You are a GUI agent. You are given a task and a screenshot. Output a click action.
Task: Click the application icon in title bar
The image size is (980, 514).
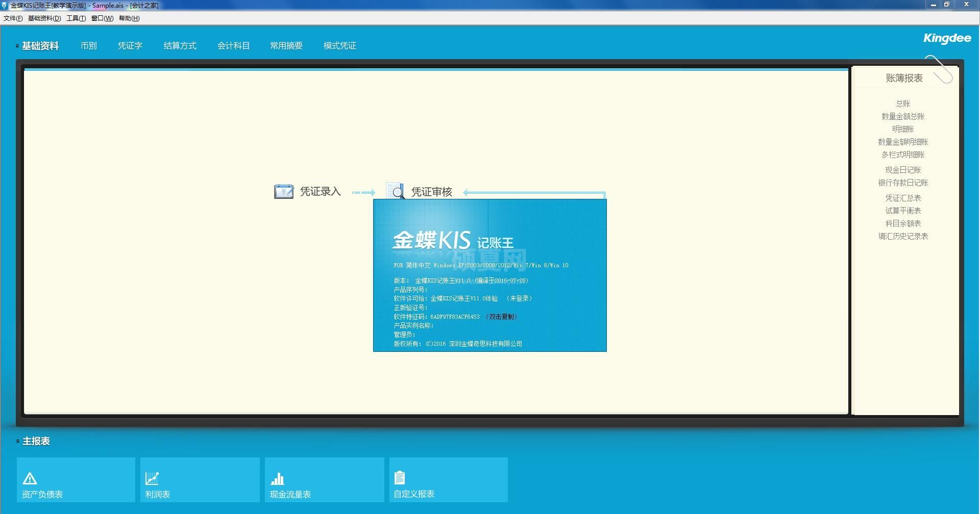click(5, 5)
